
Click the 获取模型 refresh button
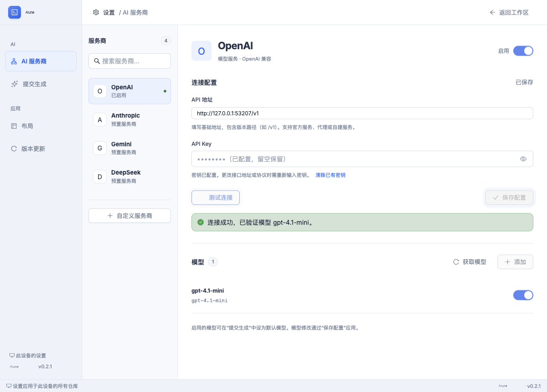point(470,262)
